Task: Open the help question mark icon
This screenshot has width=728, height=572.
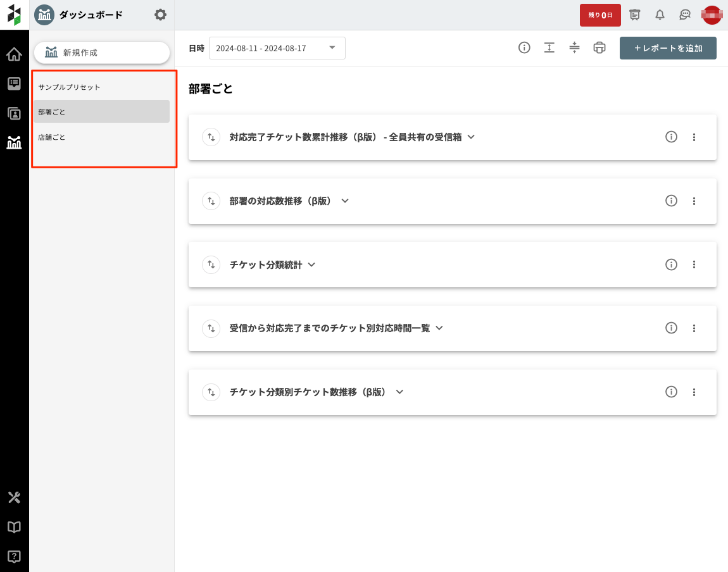Action: click(14, 556)
